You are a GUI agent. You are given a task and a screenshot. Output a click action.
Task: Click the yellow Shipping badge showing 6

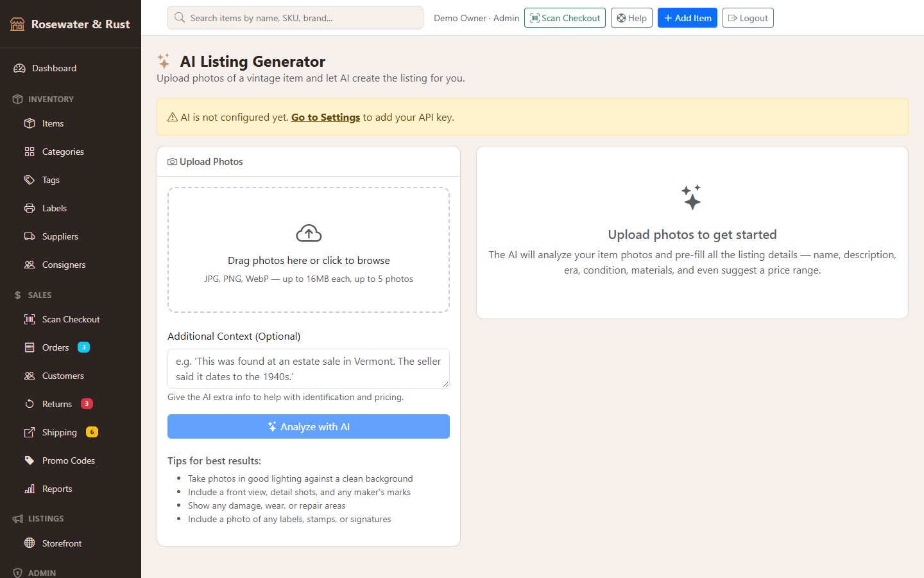coord(92,432)
